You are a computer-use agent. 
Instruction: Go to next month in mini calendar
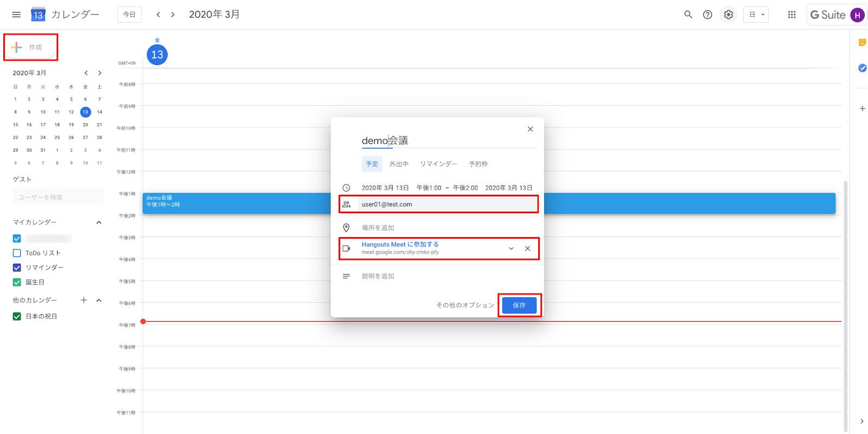click(x=100, y=73)
